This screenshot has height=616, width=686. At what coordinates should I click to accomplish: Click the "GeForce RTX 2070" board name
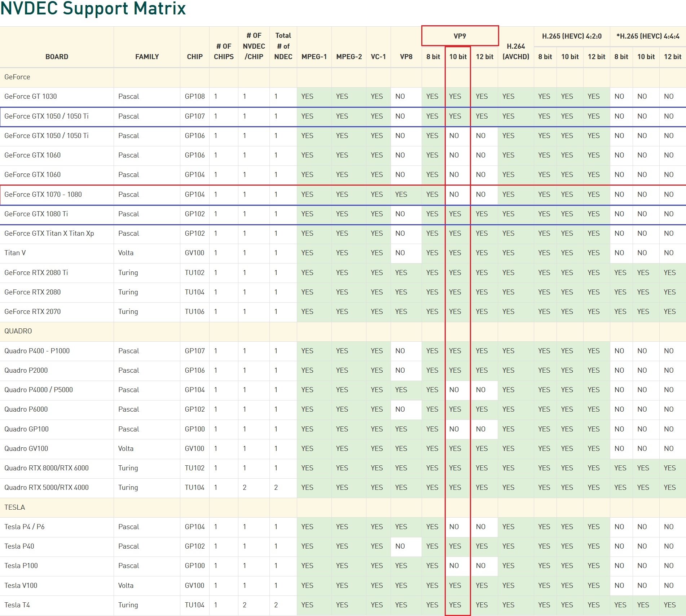32,311
